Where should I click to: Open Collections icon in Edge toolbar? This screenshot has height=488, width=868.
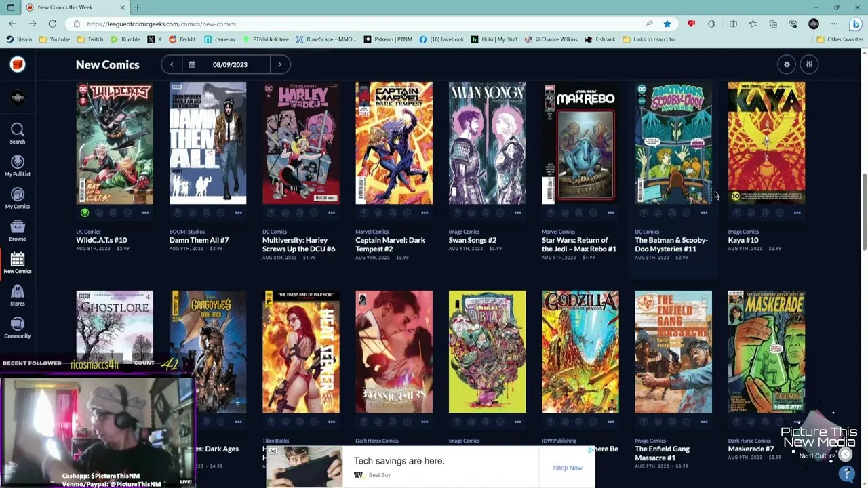[x=773, y=24]
